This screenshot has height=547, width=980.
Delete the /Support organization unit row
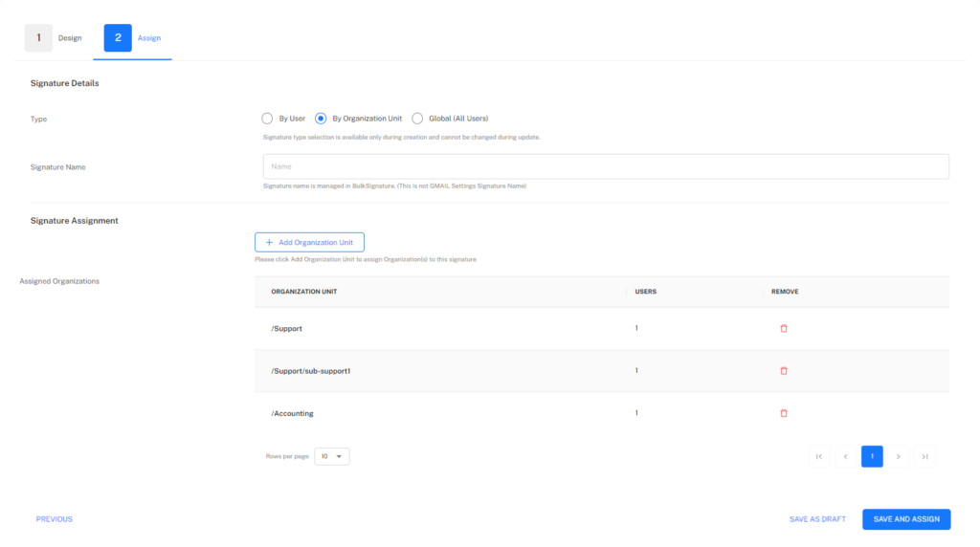pyautogui.click(x=783, y=328)
